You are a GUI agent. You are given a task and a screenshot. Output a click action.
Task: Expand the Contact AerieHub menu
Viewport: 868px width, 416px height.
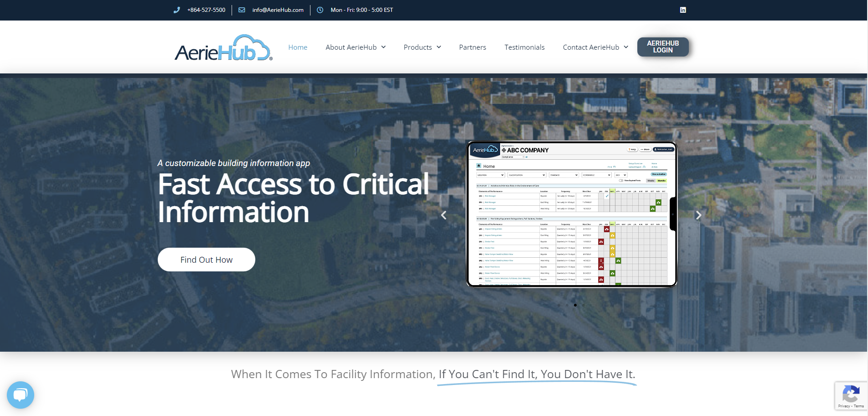click(x=595, y=47)
